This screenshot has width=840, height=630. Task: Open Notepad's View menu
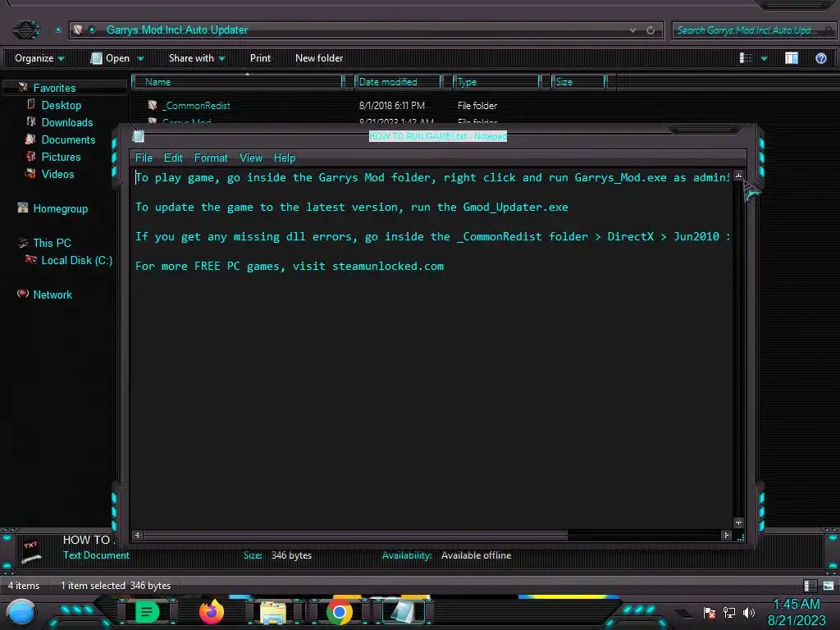251,157
